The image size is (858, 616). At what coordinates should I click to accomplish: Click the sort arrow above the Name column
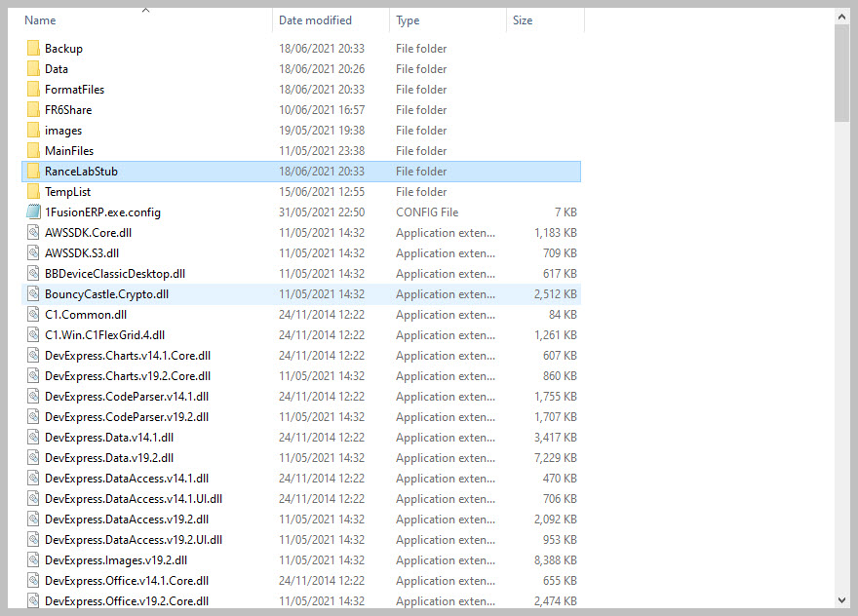(145, 10)
